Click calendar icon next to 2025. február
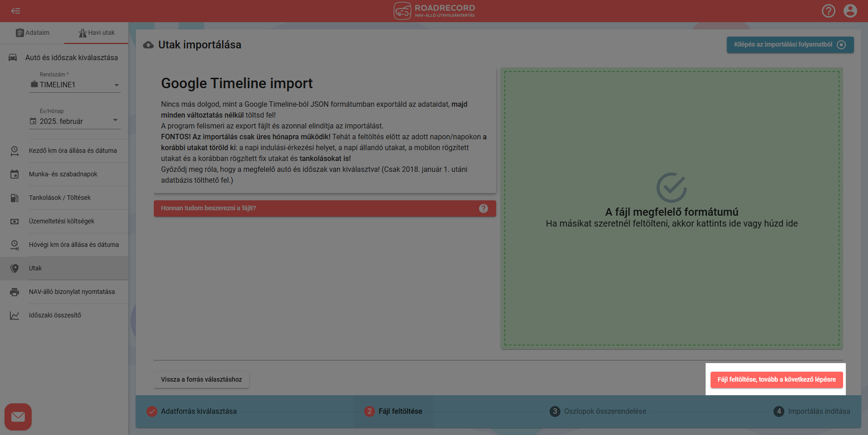Viewport: 868px width, 435px height. click(33, 121)
